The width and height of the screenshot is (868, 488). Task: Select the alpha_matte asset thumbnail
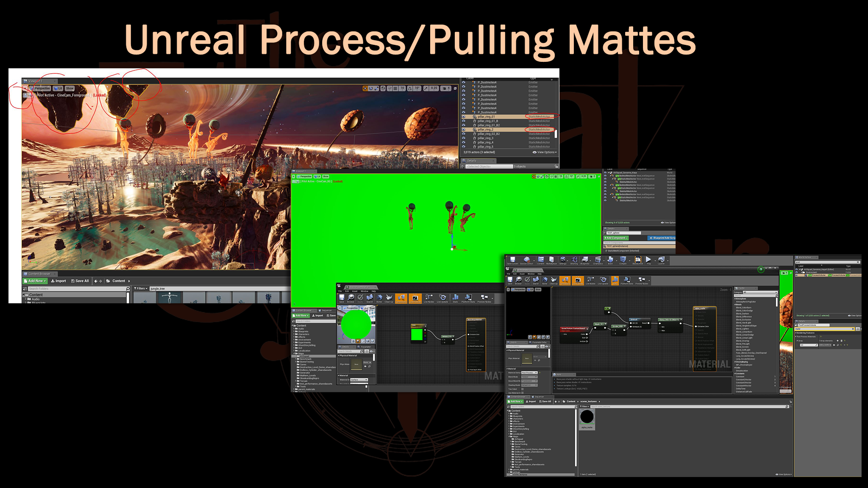[587, 417]
